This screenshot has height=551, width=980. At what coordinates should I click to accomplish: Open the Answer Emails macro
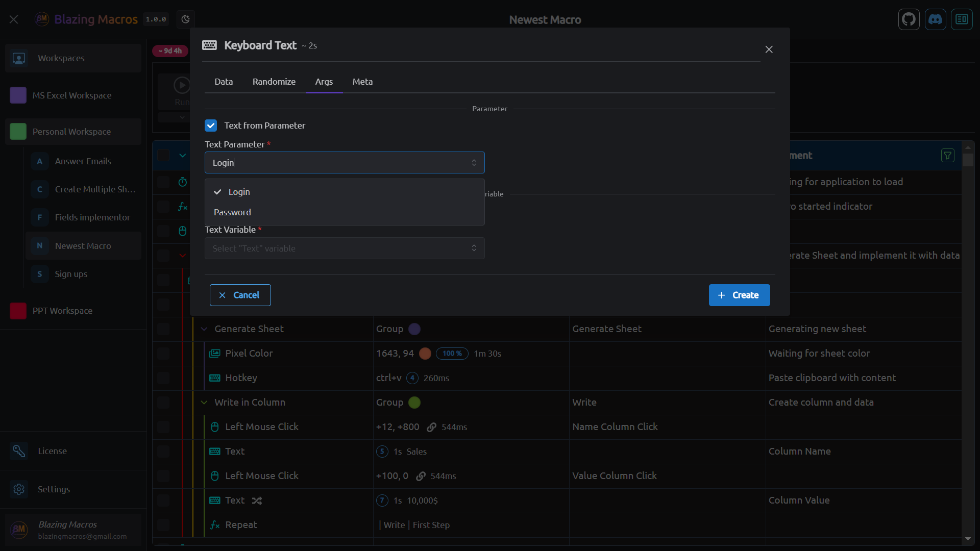(84, 161)
